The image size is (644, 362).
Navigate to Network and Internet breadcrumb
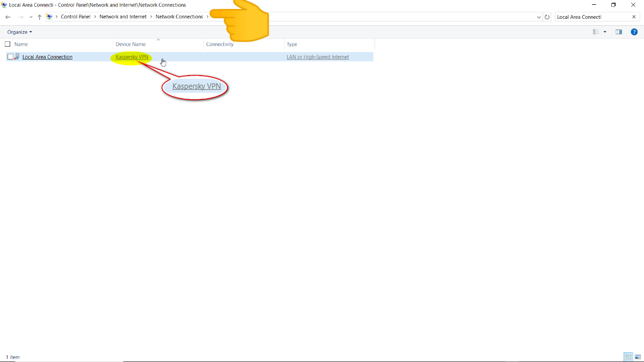pos(123,17)
